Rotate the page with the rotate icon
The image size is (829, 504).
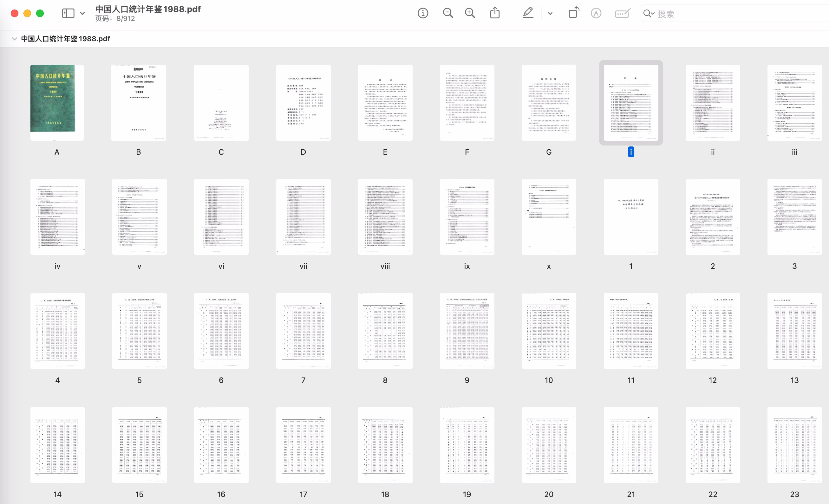point(574,13)
